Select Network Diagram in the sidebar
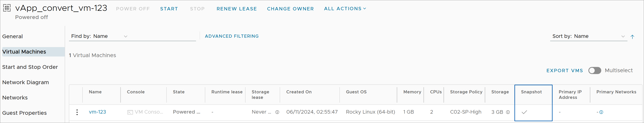The width and height of the screenshot is (644, 123). (x=26, y=82)
